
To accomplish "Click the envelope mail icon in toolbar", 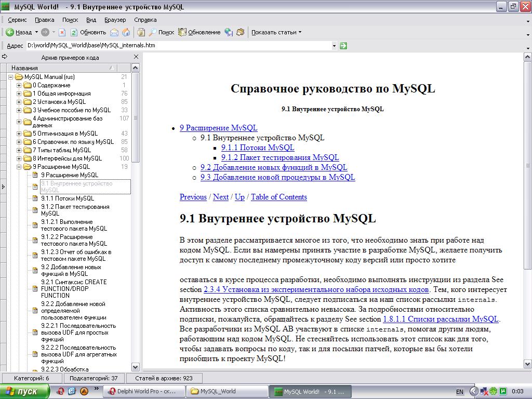I will [115, 32].
